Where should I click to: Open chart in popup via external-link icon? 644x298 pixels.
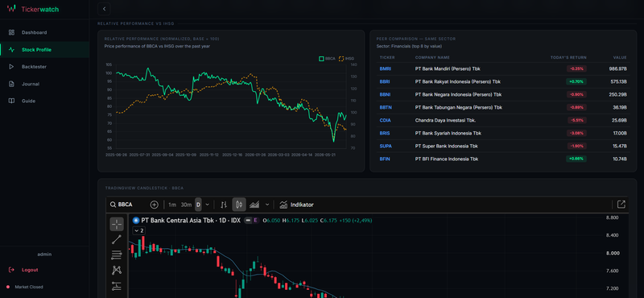[x=621, y=205]
